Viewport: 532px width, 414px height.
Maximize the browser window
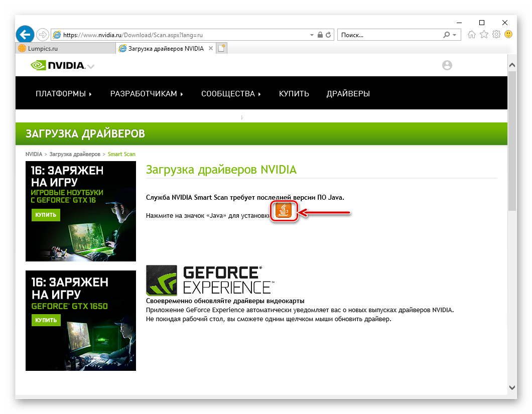(481, 23)
